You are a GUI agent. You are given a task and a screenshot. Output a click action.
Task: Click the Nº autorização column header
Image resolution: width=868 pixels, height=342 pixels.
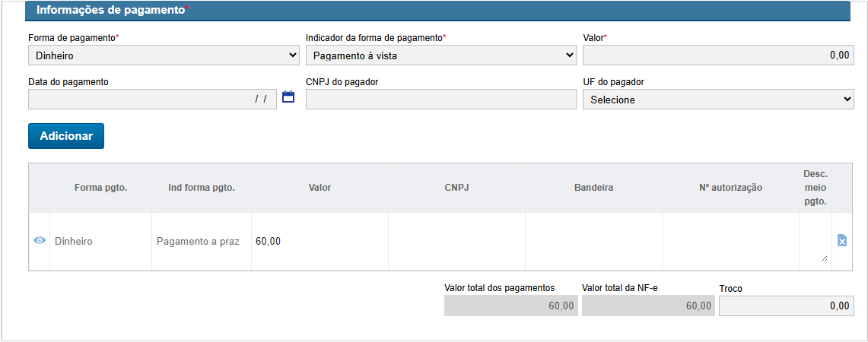point(730,187)
